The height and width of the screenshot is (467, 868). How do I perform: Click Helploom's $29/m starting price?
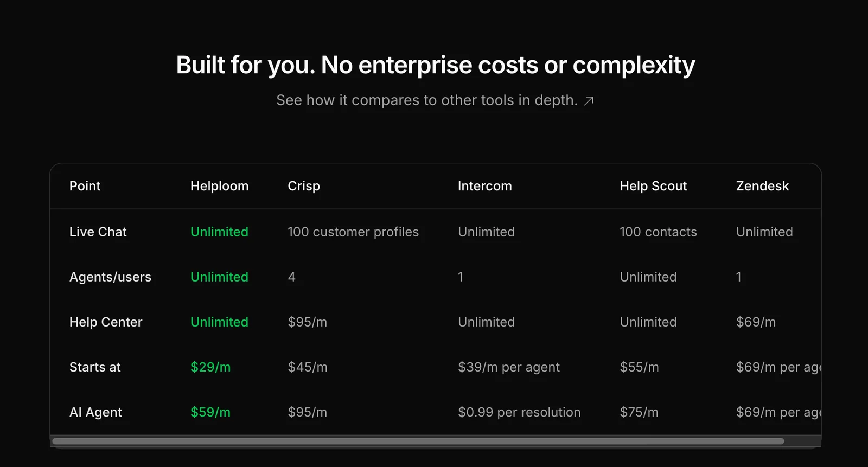(210, 367)
